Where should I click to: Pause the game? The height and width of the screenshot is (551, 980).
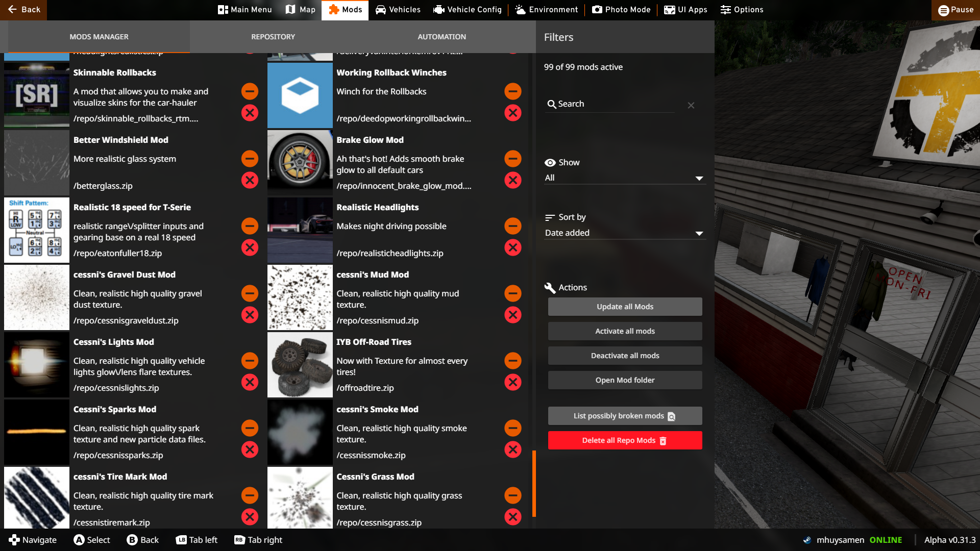tap(955, 10)
